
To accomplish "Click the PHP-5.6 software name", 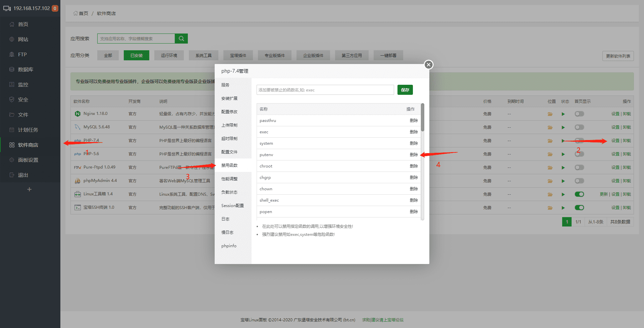I will tap(91, 154).
